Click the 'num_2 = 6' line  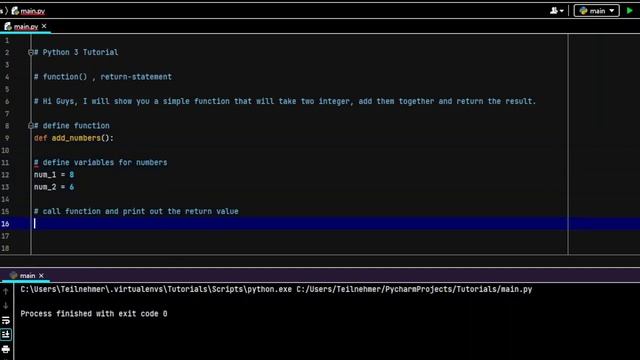pyautogui.click(x=54, y=187)
